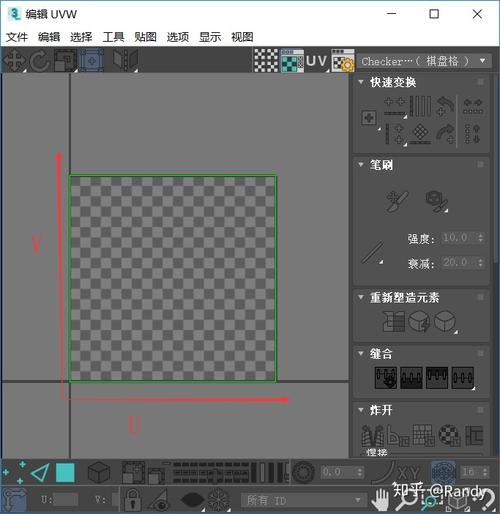Click the Flatten Custom icon in 炸开

point(474,435)
